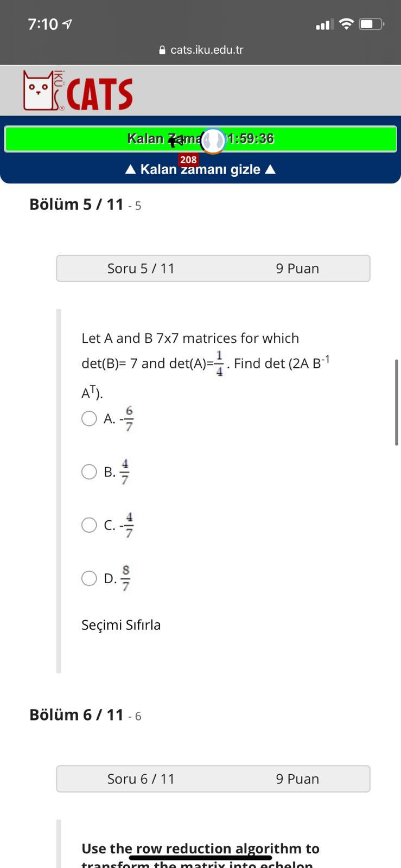Tap the lock icon beside cats.iku.edu.tr
Viewport: 401px width, 868px height.
[x=161, y=49]
